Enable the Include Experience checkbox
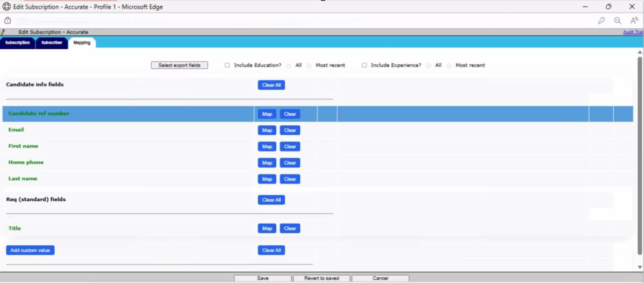The height and width of the screenshot is (283, 644). (364, 65)
